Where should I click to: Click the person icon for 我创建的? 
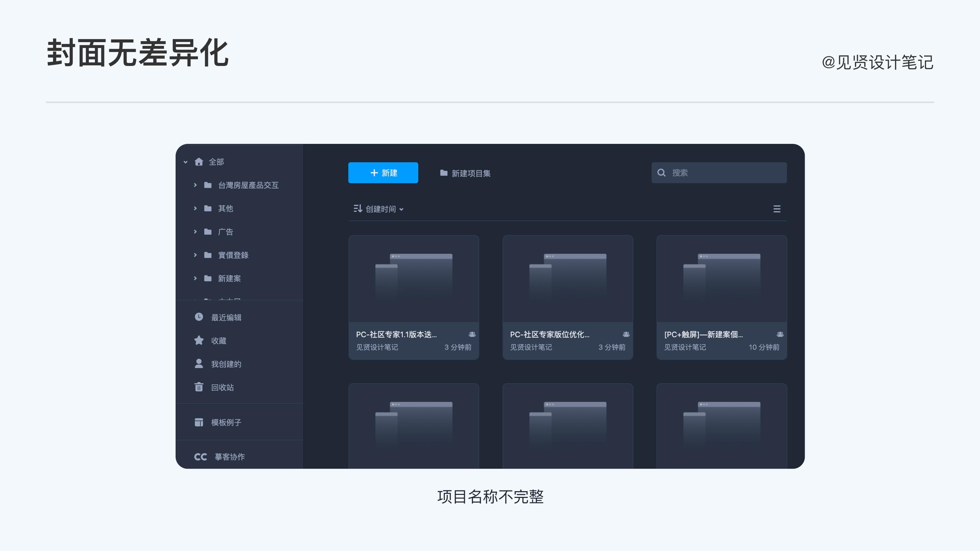click(199, 364)
